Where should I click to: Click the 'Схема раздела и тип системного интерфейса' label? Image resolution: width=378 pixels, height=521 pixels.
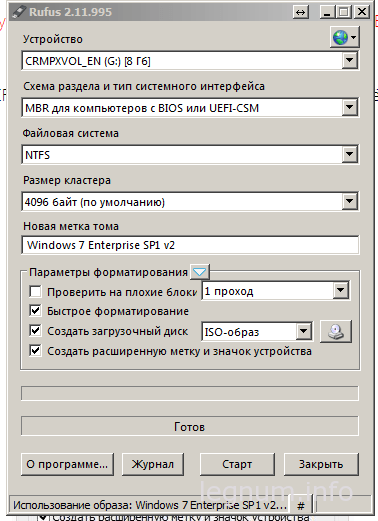(x=144, y=86)
